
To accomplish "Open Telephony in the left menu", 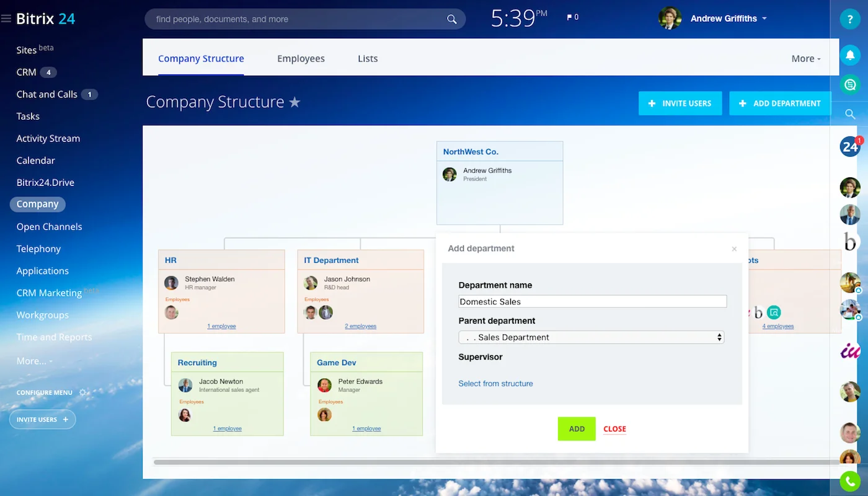I will (38, 249).
